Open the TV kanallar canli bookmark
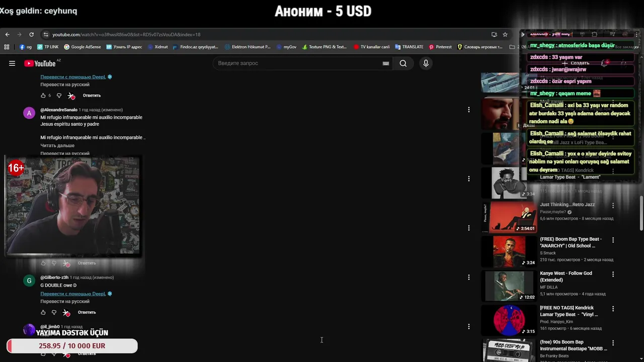 (x=371, y=47)
